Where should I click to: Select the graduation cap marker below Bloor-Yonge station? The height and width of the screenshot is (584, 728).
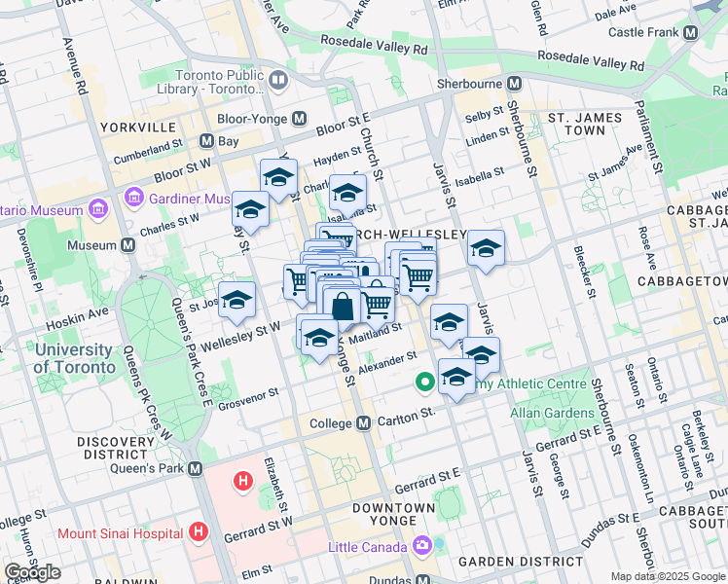click(278, 180)
